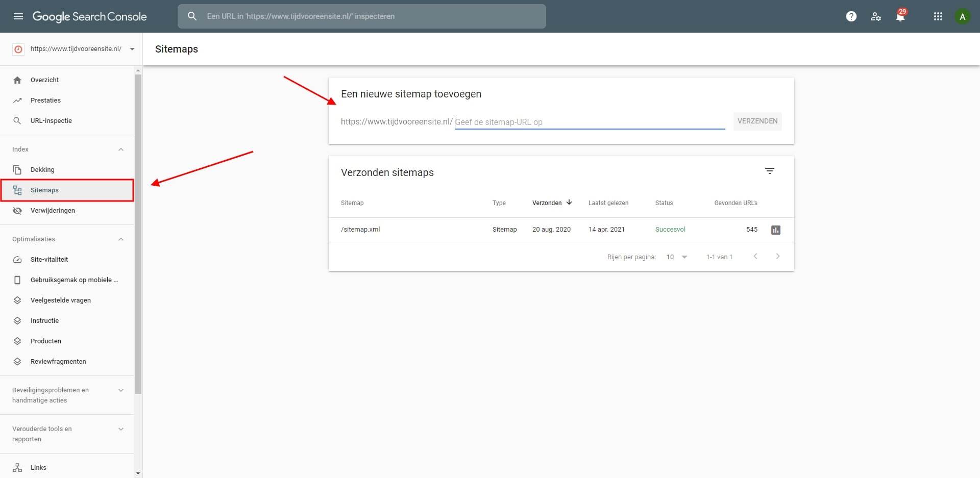980x478 pixels.
Task: Open Overzicht in the sidebar
Action: pos(67,80)
